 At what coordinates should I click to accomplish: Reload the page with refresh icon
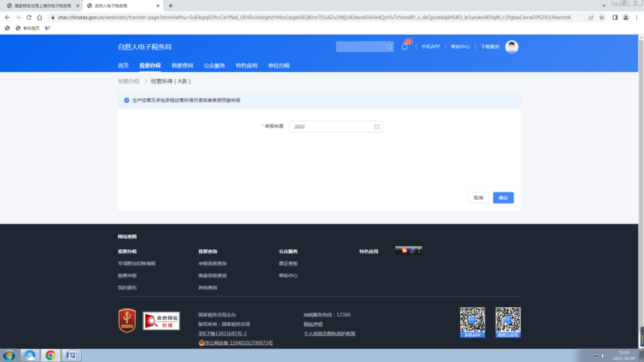(x=29, y=17)
